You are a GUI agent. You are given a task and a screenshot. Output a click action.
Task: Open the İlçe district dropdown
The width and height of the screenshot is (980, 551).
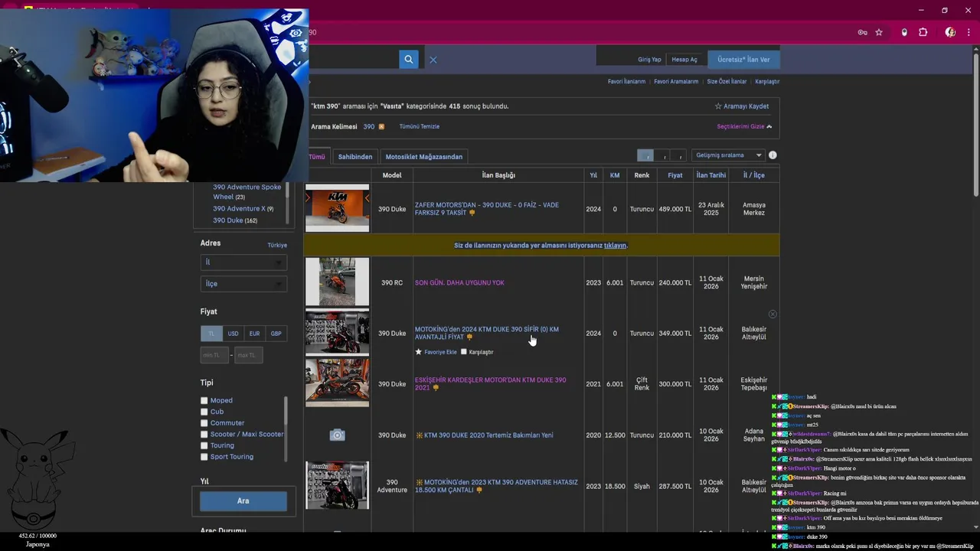pos(243,284)
